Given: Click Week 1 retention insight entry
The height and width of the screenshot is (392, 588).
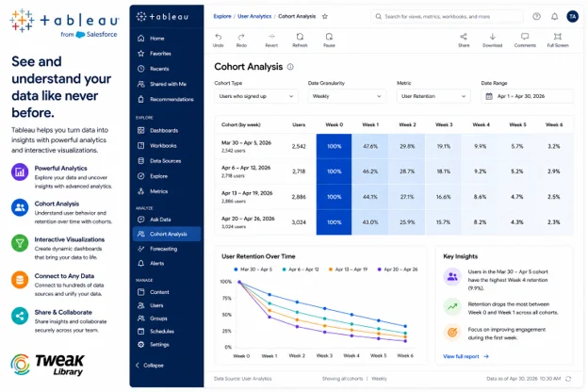Looking at the screenshot, I should (502, 308).
